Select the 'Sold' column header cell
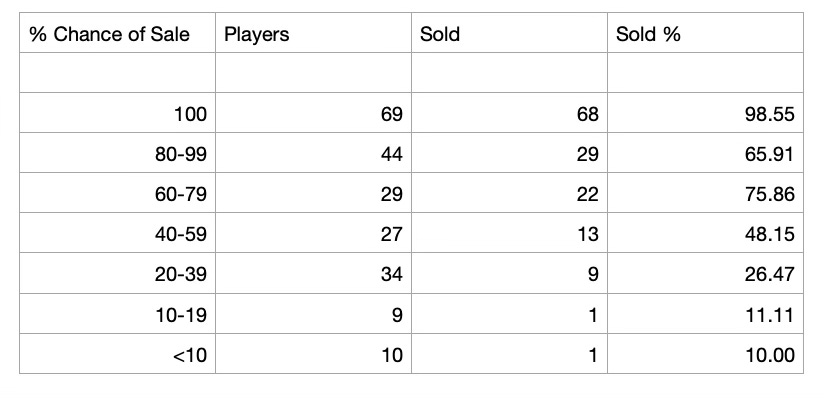This screenshot has width=824, height=398. tap(509, 33)
